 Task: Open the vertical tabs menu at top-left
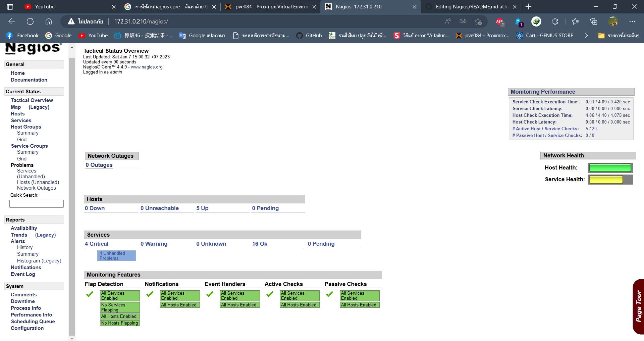10,6
